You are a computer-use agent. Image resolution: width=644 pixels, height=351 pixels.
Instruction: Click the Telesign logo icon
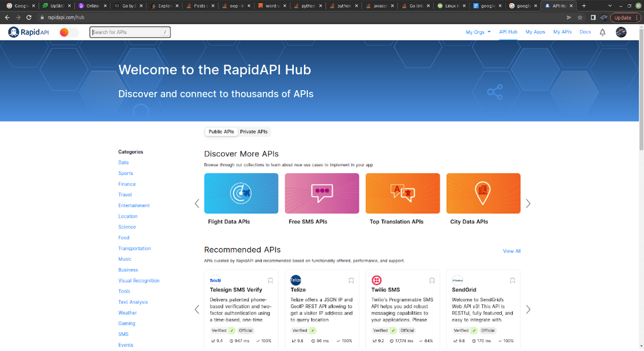pos(215,280)
